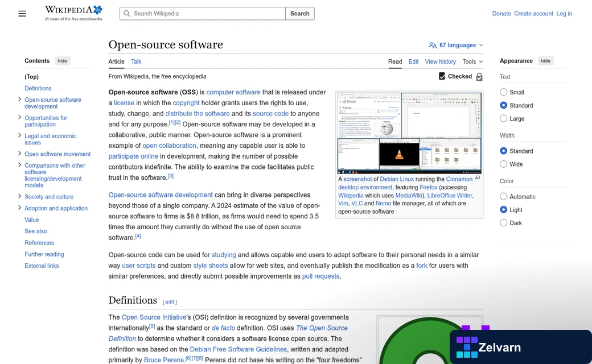Open the hamburger main menu
Image resolution: width=592 pixels, height=364 pixels.
(22, 14)
